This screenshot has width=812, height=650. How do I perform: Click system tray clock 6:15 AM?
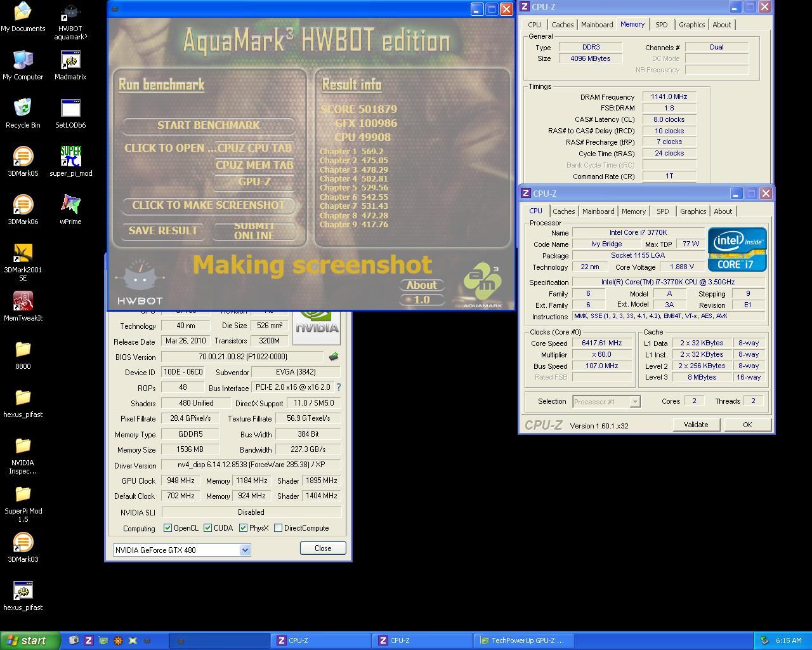[789, 640]
